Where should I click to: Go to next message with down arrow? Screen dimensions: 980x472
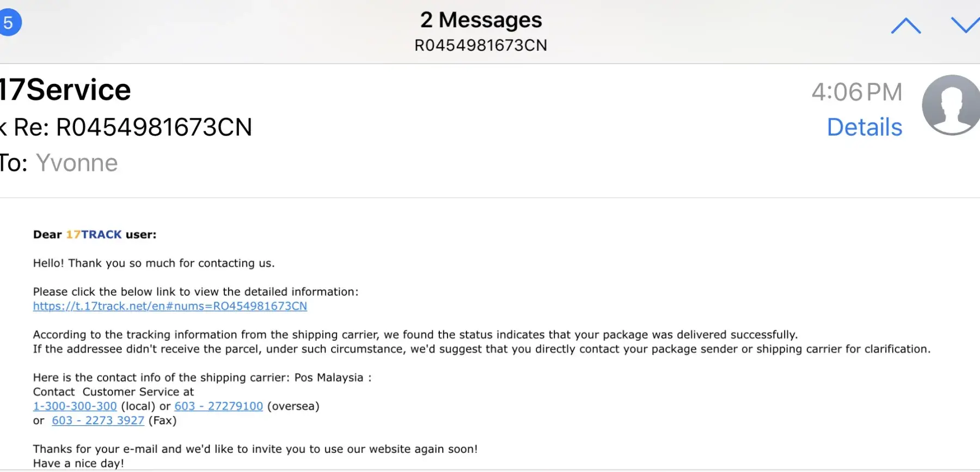965,25
